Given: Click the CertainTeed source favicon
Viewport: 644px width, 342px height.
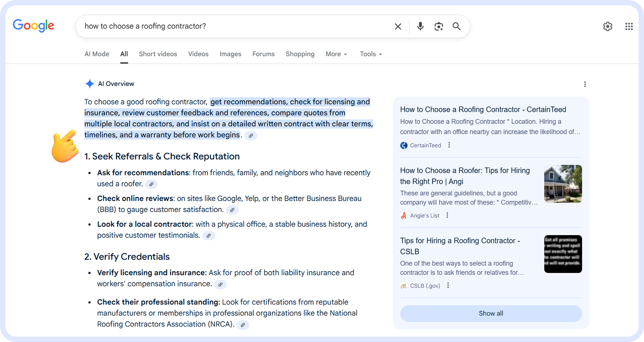Looking at the screenshot, I should [404, 145].
